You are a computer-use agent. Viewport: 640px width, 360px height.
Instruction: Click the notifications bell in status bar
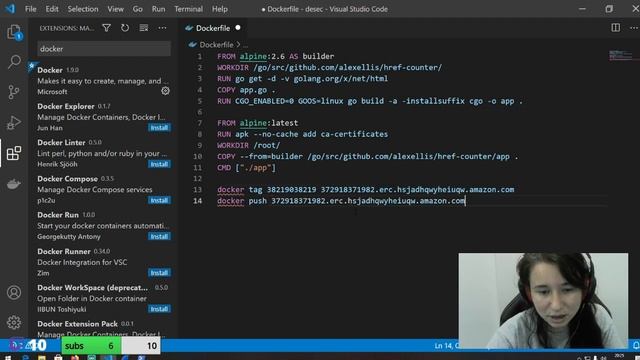(636, 345)
